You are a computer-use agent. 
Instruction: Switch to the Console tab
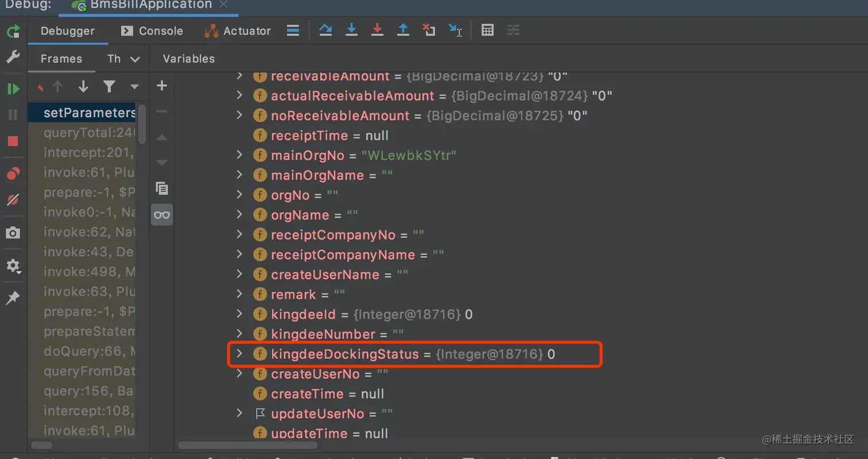click(152, 31)
